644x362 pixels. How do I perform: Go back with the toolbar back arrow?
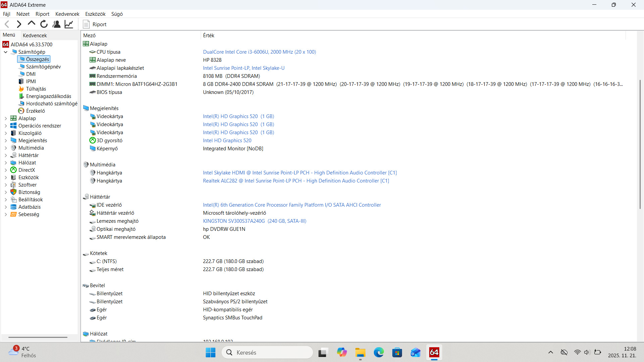pos(7,24)
